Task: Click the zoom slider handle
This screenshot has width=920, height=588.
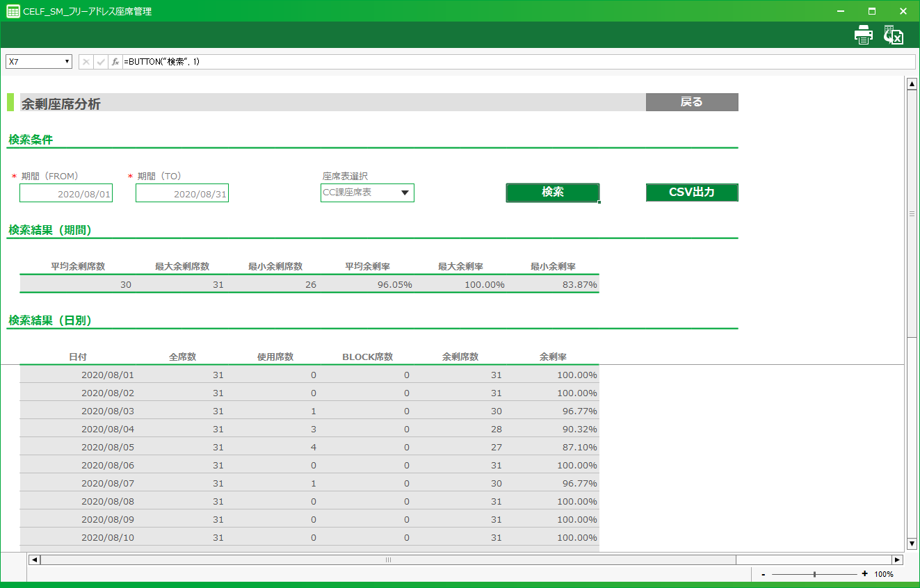Action: tap(814, 574)
